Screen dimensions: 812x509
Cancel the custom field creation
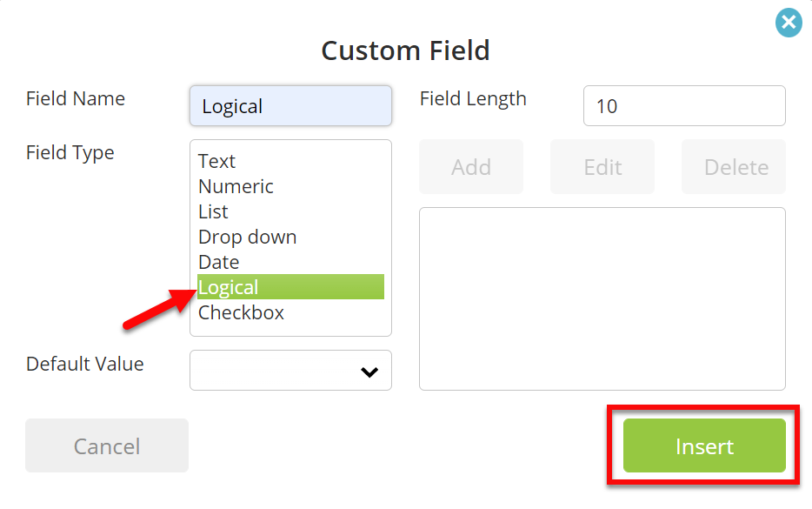coord(107,445)
